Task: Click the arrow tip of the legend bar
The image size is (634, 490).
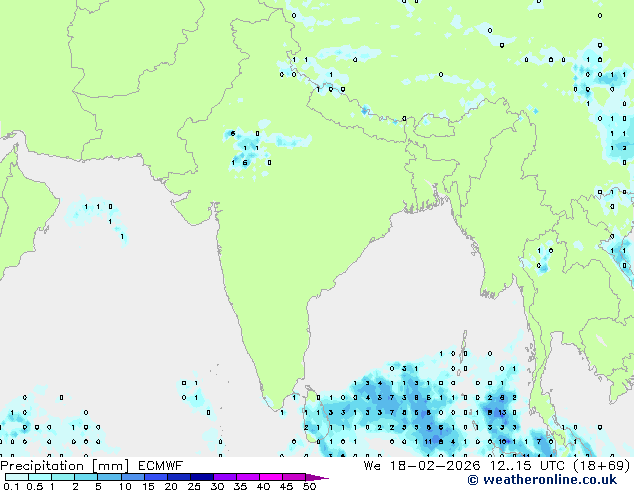Action: tap(319, 477)
